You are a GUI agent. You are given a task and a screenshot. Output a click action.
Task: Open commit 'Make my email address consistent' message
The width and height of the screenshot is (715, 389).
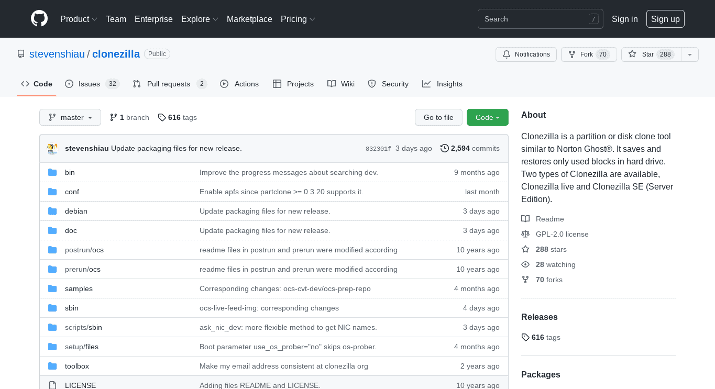pos(284,366)
